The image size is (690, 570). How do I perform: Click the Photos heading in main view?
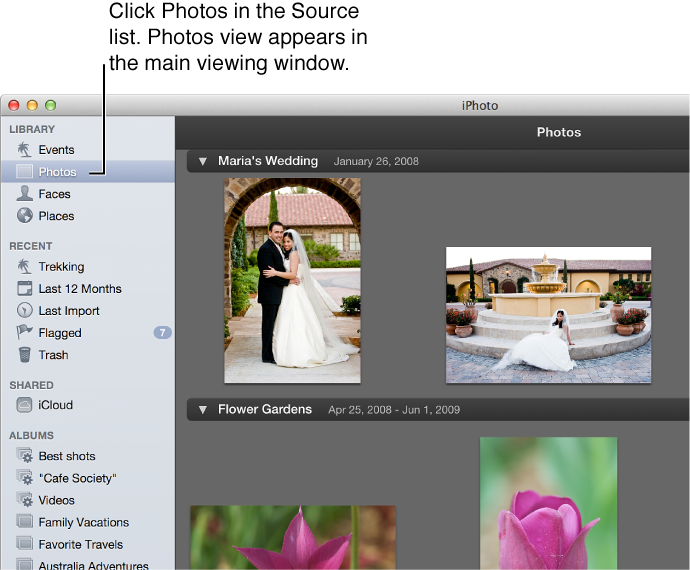coord(559,132)
